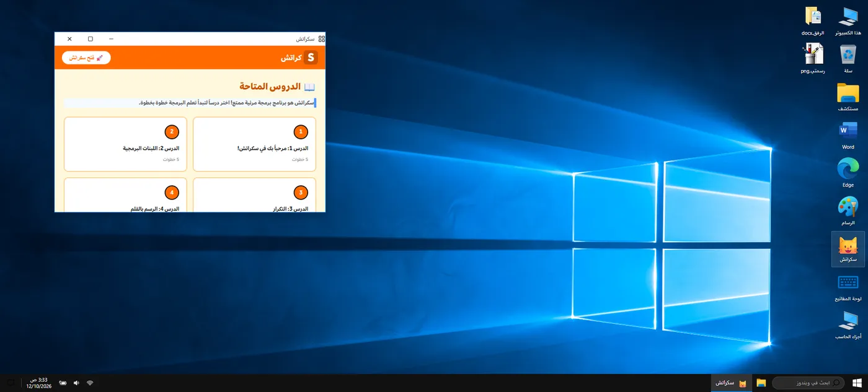Click the orange number 3 badge

coord(301,193)
